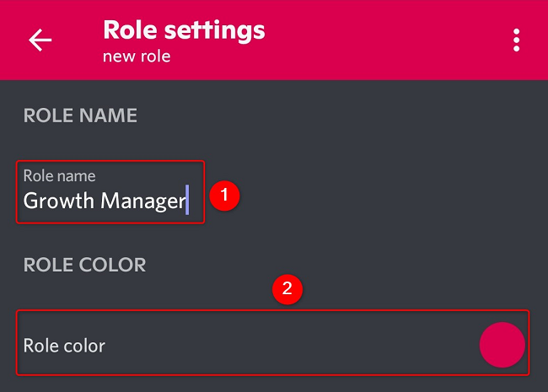This screenshot has height=392, width=548.
Task: Click the "Role color" label text
Action: coord(64,346)
